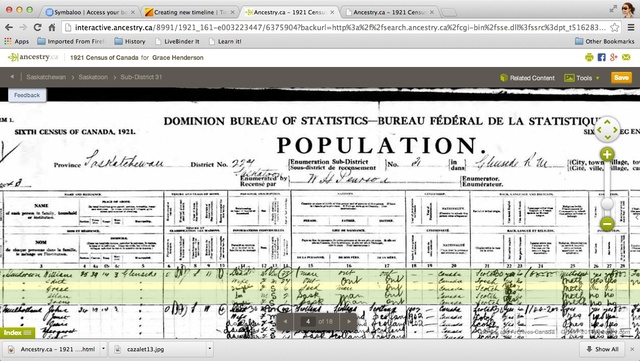640x361 pixels.
Task: Click Show All downloads button
Action: [x=602, y=349]
